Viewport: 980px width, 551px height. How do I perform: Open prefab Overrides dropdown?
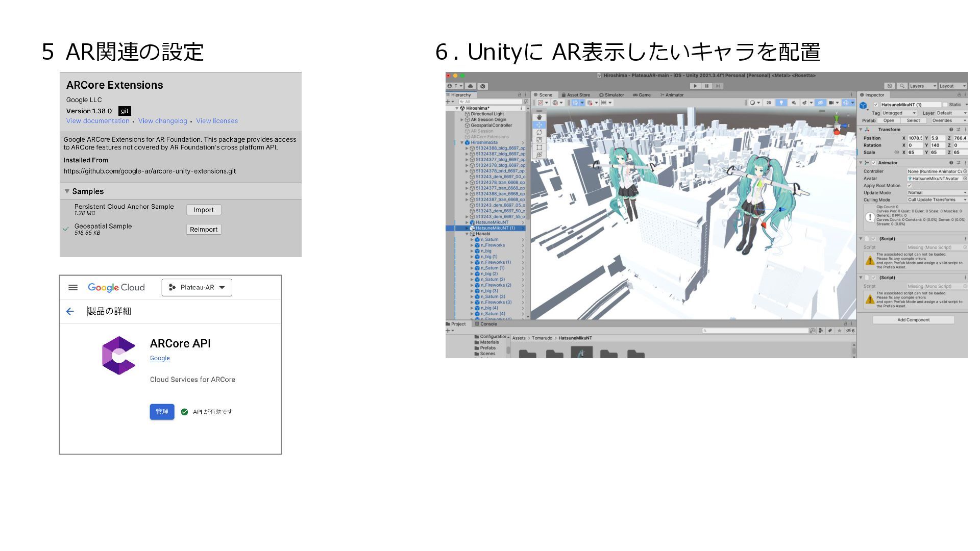(x=948, y=121)
